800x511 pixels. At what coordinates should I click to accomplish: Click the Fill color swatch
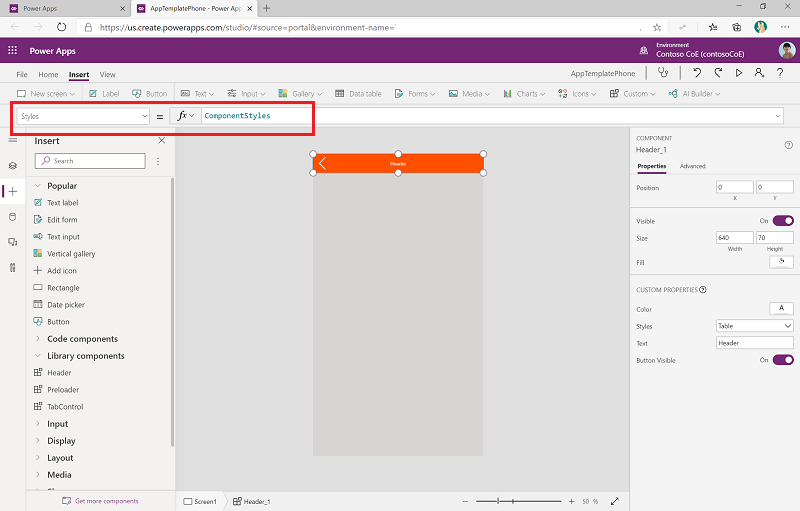click(781, 262)
